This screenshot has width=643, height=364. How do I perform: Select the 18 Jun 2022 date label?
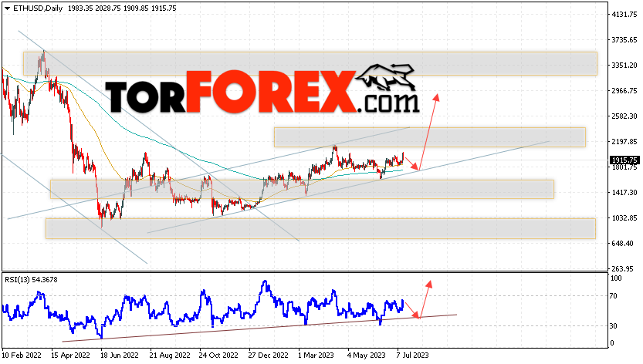120,355
